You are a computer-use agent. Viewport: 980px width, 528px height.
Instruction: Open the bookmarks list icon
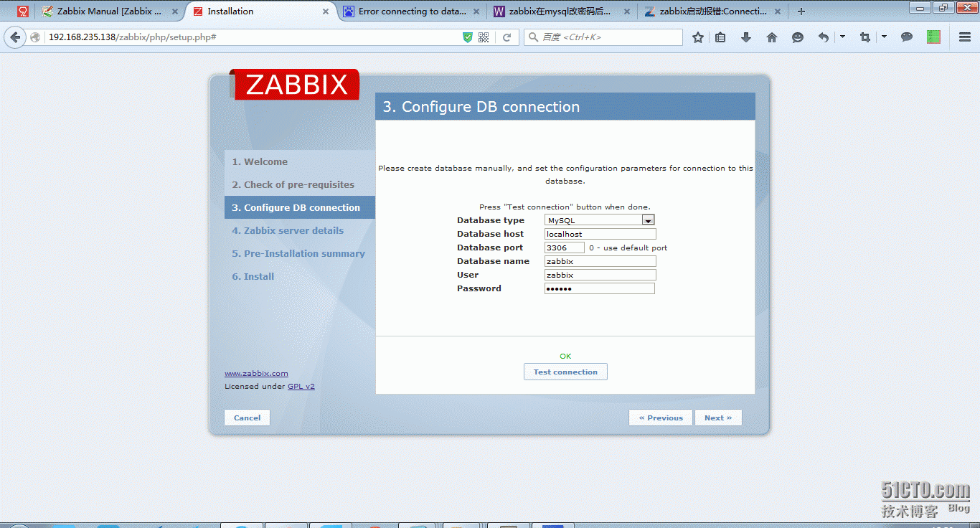pos(720,37)
